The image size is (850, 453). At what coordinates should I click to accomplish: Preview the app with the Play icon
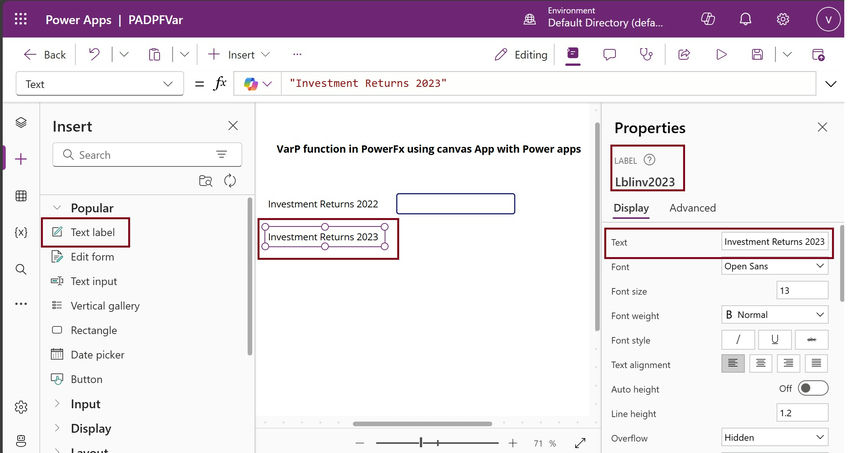coord(721,55)
